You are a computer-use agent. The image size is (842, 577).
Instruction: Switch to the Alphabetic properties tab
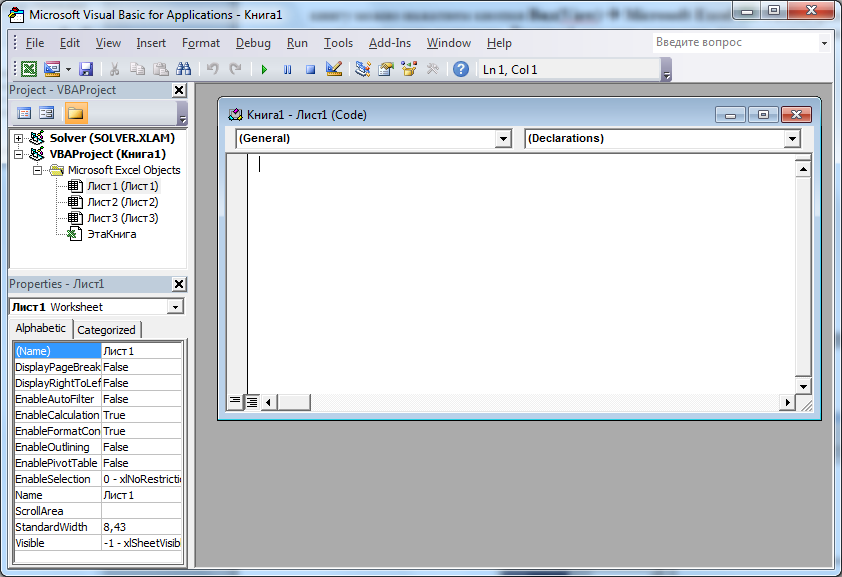(x=41, y=328)
